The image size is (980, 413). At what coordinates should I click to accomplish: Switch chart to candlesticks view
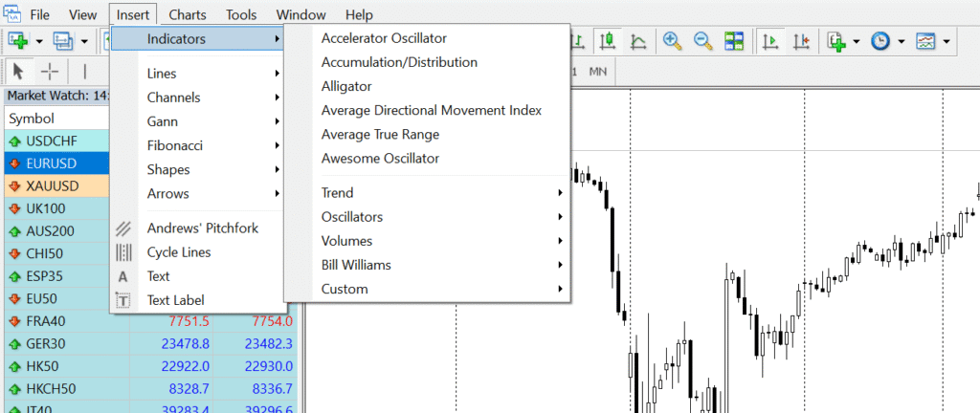coord(607,41)
